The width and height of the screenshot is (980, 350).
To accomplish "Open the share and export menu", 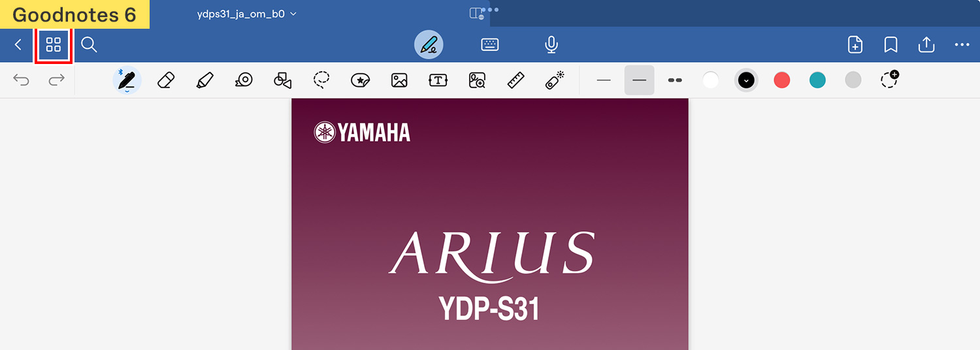I will [x=926, y=45].
